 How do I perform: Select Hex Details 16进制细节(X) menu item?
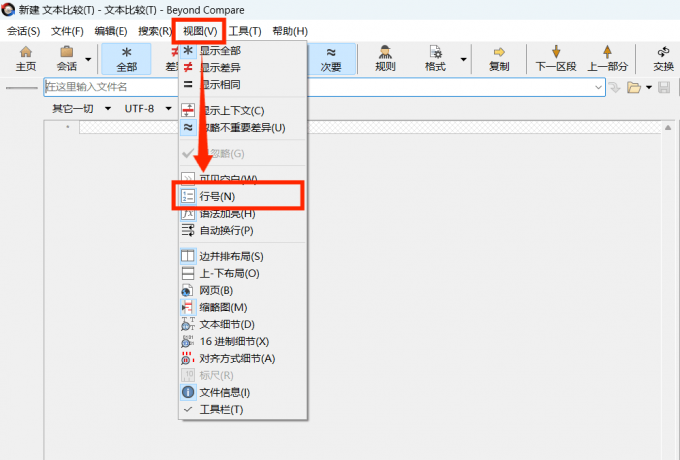(242, 342)
